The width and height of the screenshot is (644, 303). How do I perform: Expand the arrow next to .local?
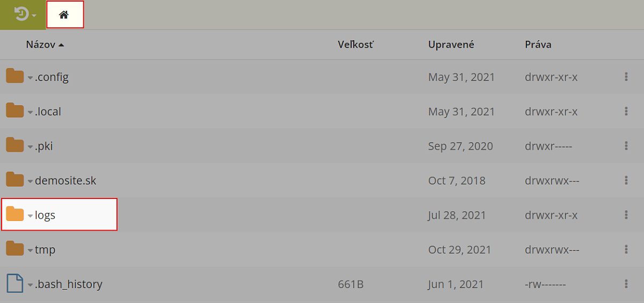[31, 113]
